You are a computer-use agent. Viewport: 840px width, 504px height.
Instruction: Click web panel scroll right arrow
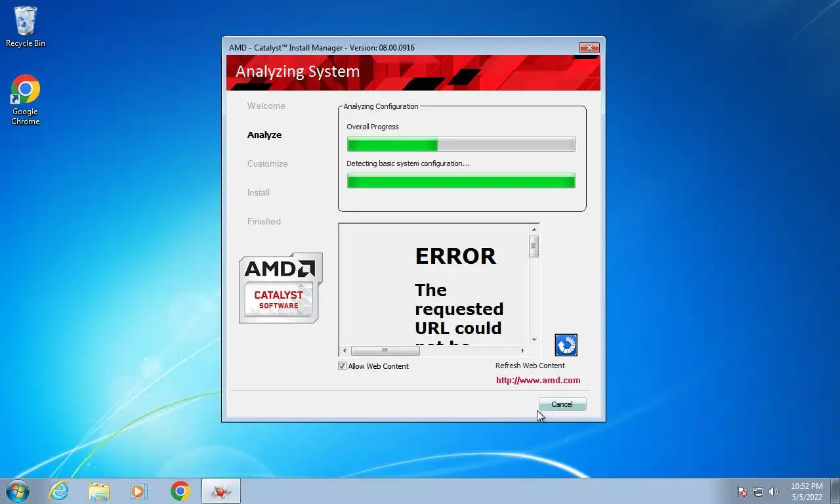[523, 351]
